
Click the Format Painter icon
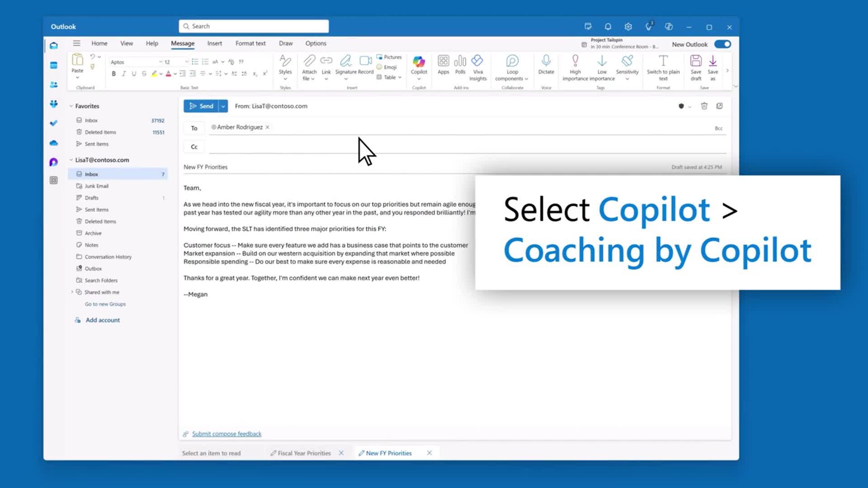tap(92, 67)
